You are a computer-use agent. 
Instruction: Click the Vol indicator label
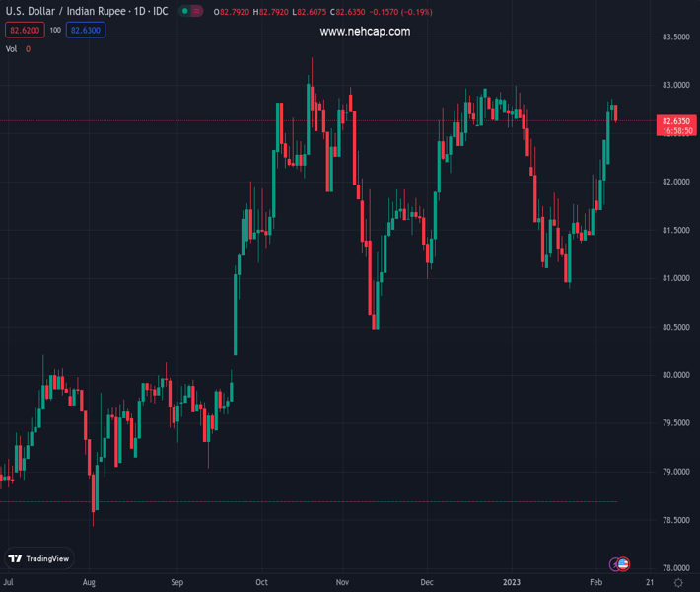[x=12, y=48]
